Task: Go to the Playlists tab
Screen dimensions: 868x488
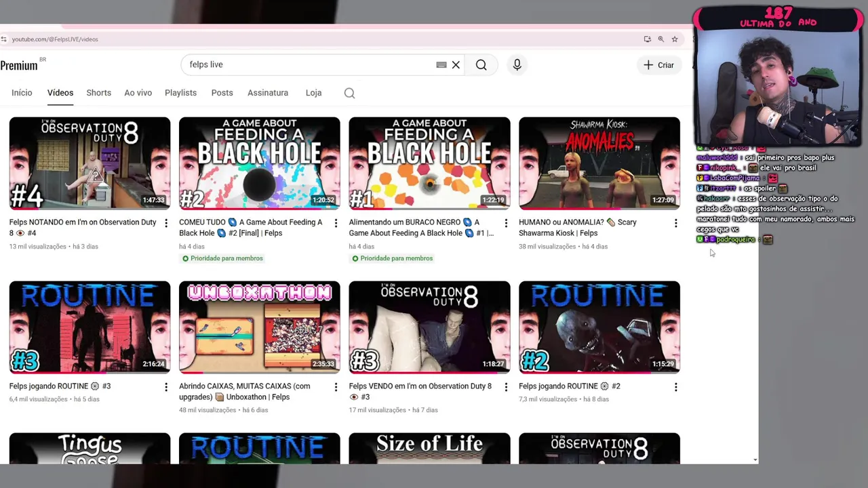Action: [x=180, y=93]
